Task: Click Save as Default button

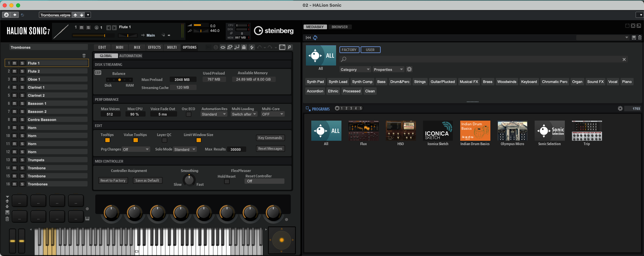Action: pyautogui.click(x=147, y=180)
